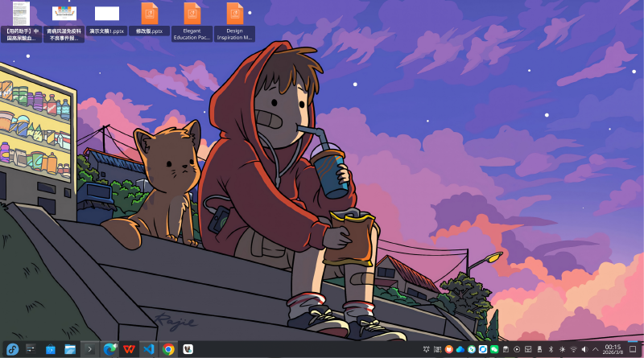Open the Fedora application launcher
The width and height of the screenshot is (644, 358).
(12, 349)
